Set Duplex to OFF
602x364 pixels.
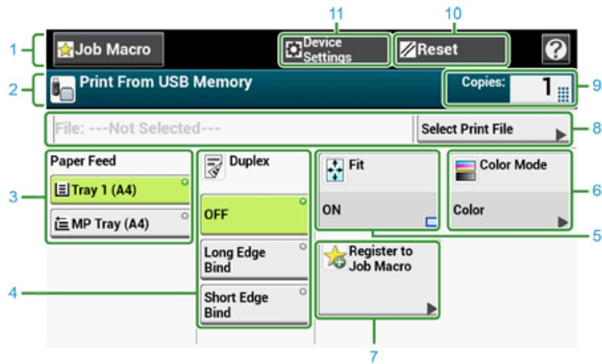(254, 215)
